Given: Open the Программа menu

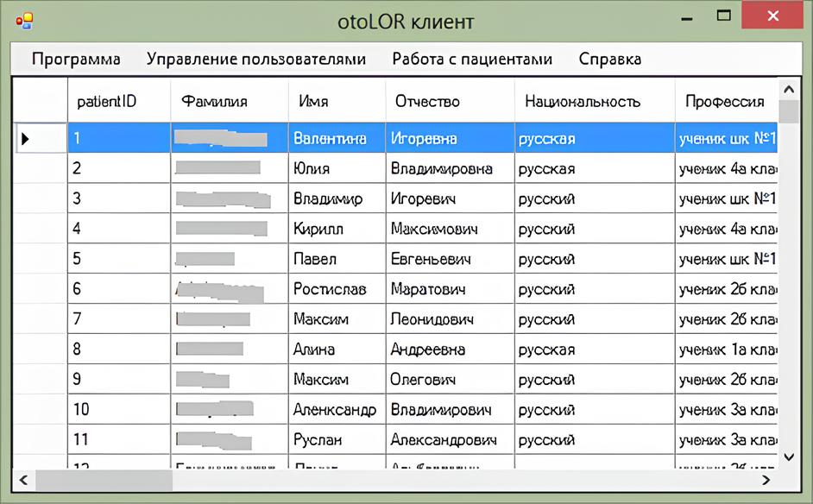Looking at the screenshot, I should pos(76,59).
